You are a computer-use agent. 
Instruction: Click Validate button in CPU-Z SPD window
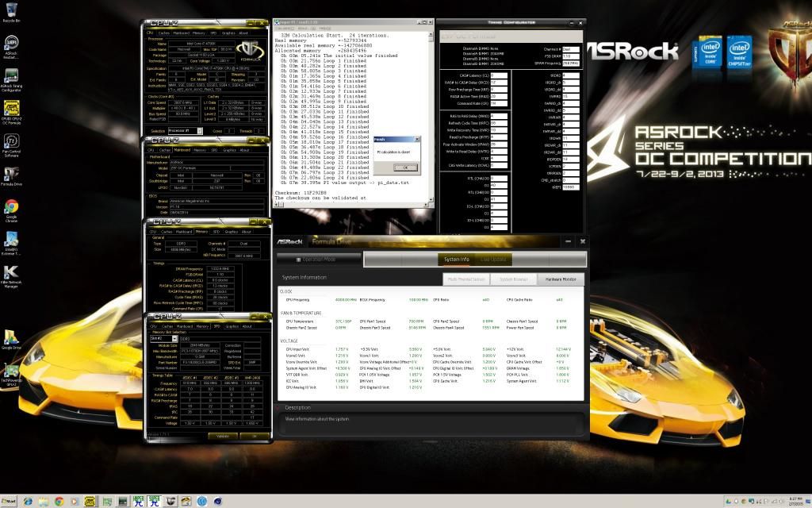(x=223, y=436)
